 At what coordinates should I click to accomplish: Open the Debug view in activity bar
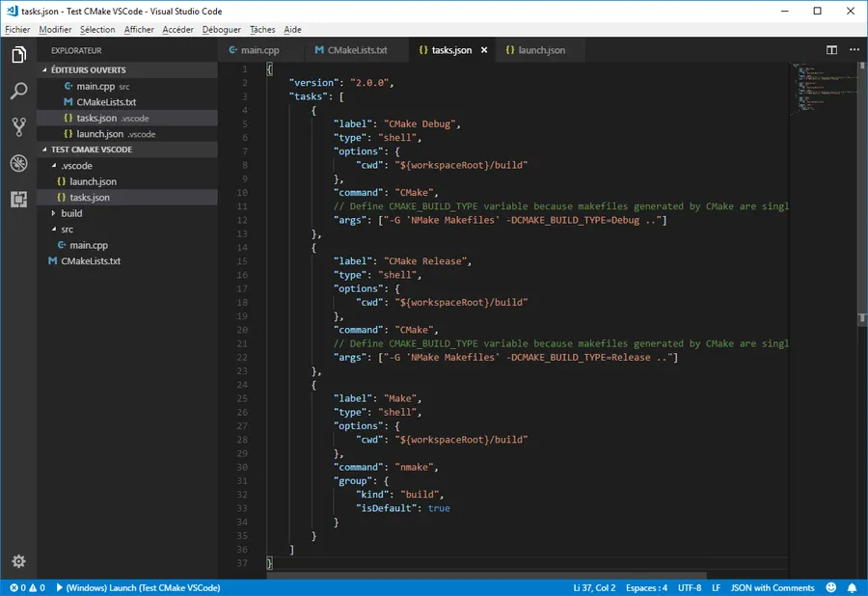coord(19,163)
